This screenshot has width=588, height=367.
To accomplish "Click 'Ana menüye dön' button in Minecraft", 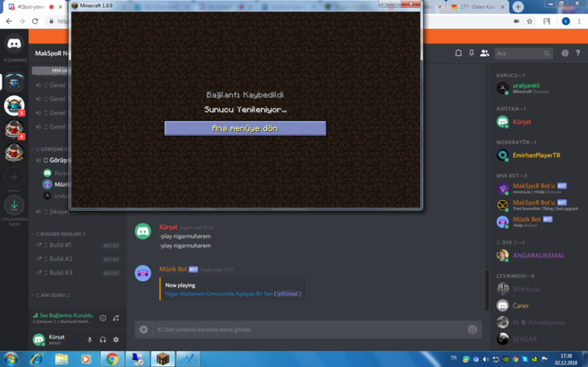I will click(245, 128).
